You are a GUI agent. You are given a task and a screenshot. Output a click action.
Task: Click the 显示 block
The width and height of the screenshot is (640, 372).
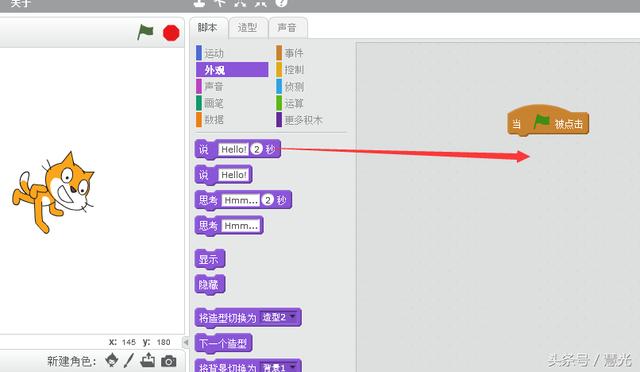tap(209, 259)
